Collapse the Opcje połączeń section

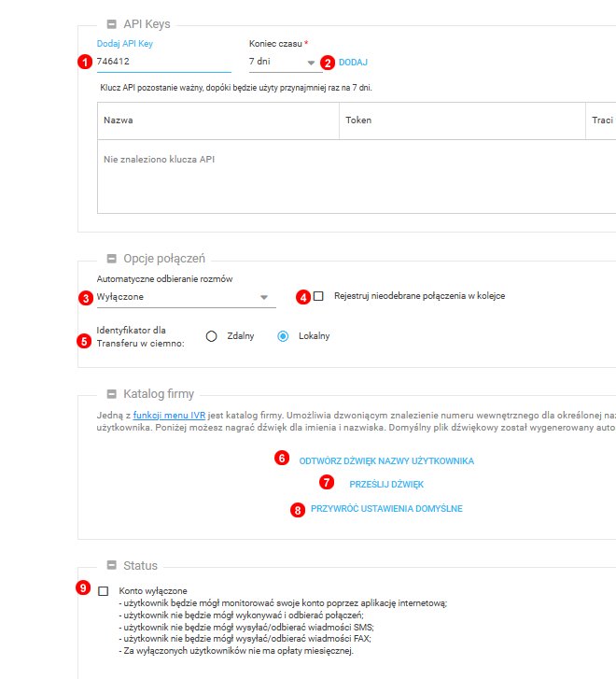click(x=111, y=258)
